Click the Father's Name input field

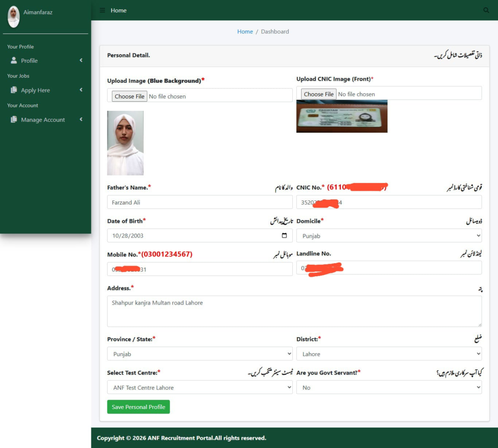(x=199, y=202)
